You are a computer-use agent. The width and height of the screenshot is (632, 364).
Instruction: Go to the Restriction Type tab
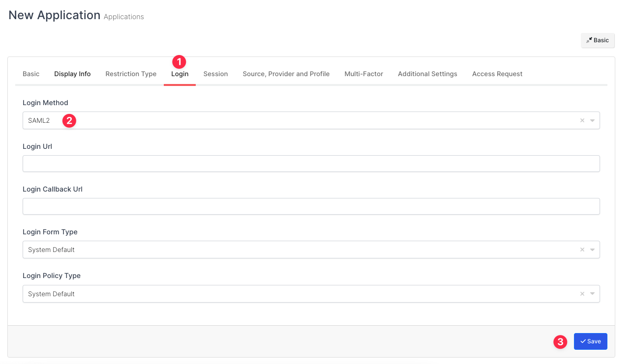(131, 74)
